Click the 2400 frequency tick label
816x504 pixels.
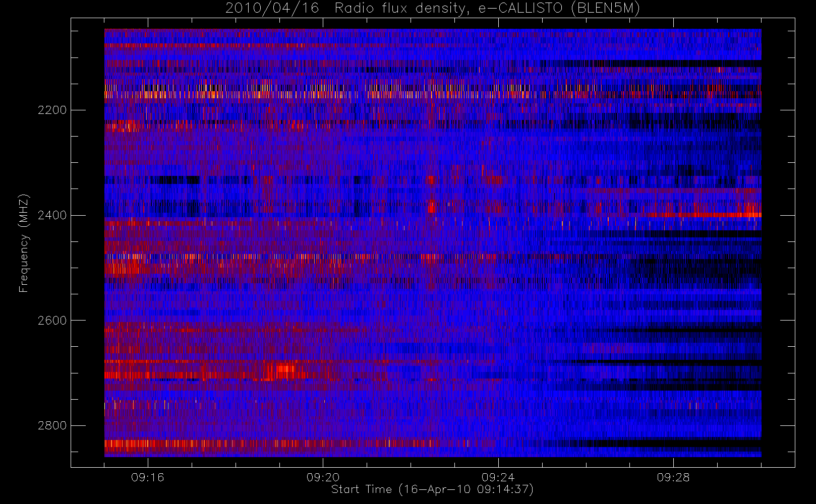52,215
